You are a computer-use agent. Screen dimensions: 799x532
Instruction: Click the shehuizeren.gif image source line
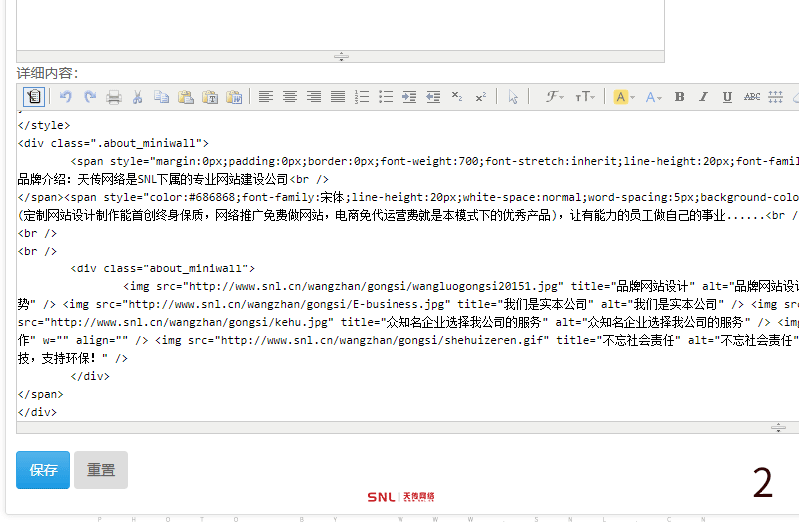(407, 340)
